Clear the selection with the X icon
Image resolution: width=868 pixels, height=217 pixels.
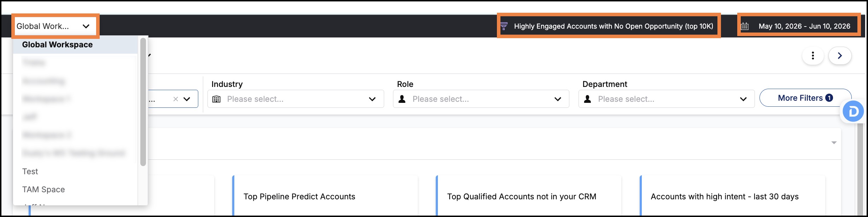[x=175, y=99]
